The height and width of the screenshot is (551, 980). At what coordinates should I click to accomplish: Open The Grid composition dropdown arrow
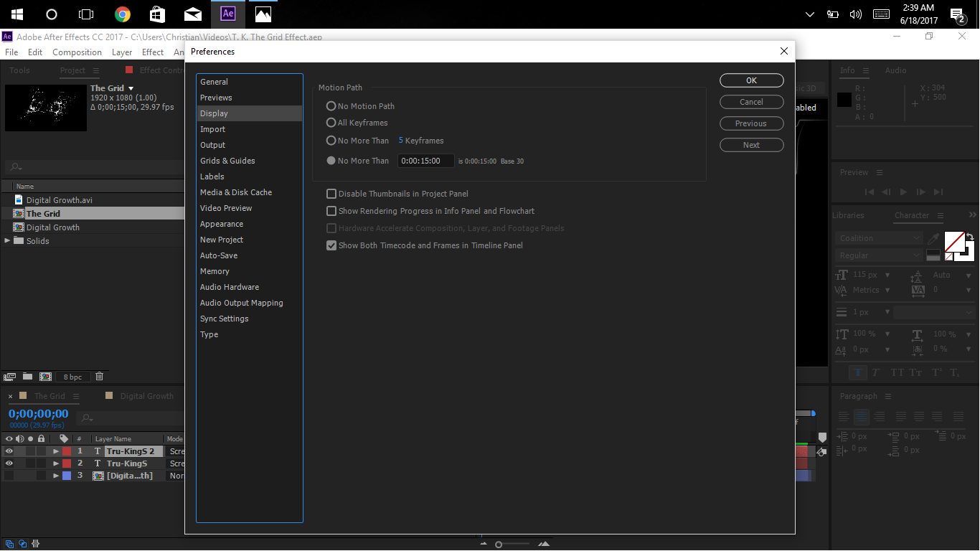(x=131, y=88)
